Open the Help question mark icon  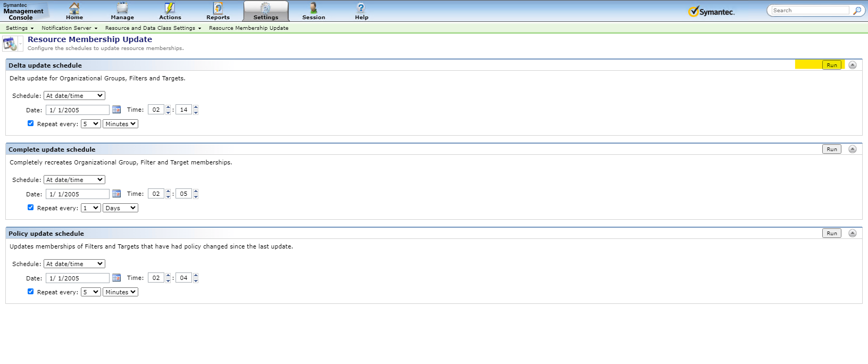click(361, 8)
